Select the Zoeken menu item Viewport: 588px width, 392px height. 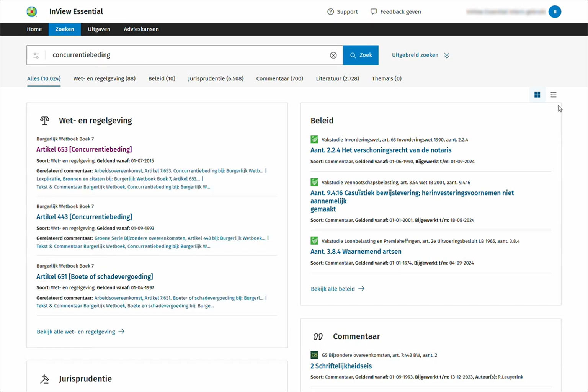pos(65,29)
